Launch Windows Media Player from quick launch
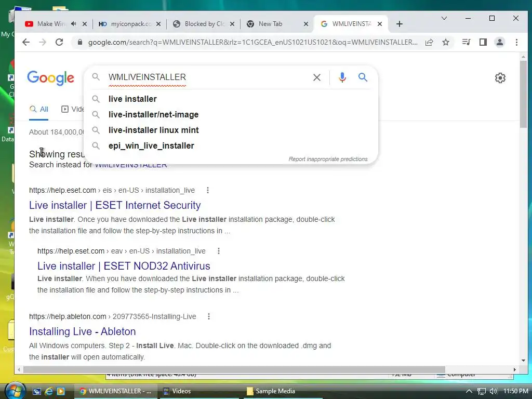The width and height of the screenshot is (532, 399). click(61, 391)
